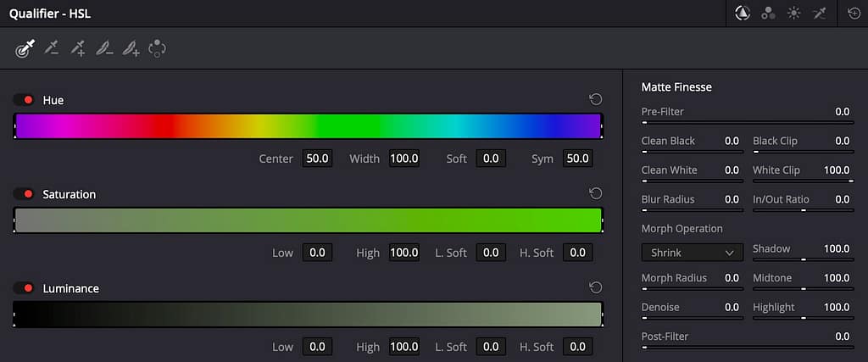Reset the Saturation range with its reset arrow
The height and width of the screenshot is (362, 868).
[x=596, y=194]
